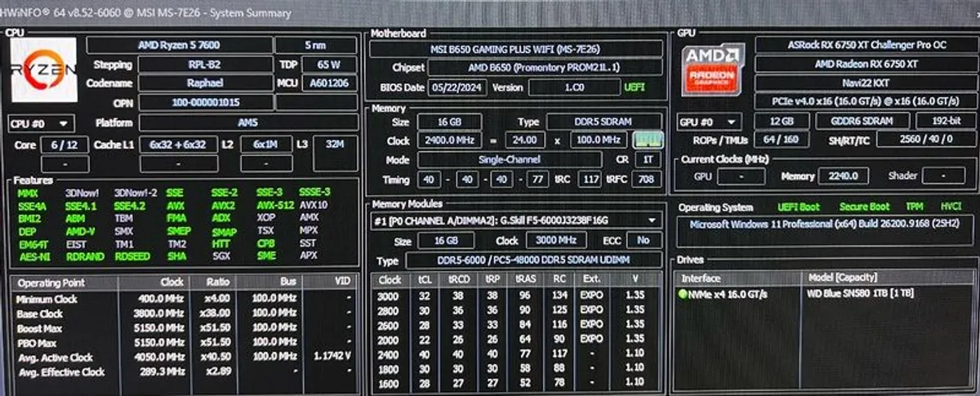Click the VID column header
This screenshot has width=980, height=396.
point(332,283)
